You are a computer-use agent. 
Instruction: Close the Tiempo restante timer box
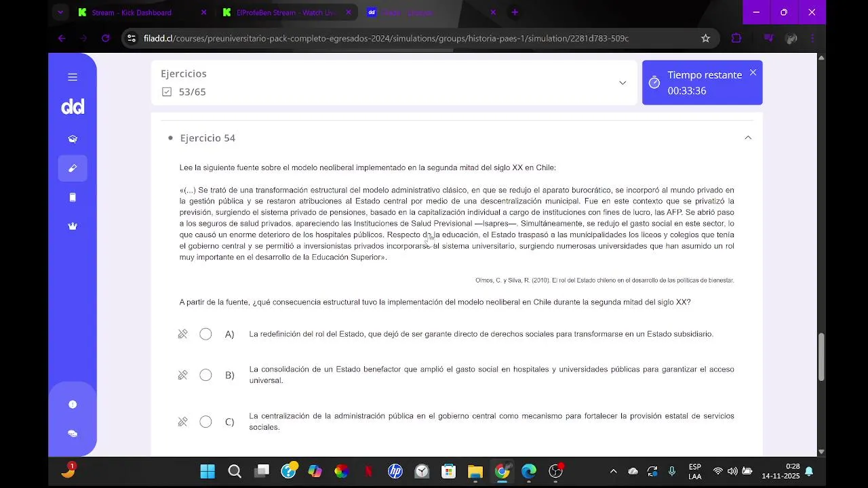coord(753,73)
